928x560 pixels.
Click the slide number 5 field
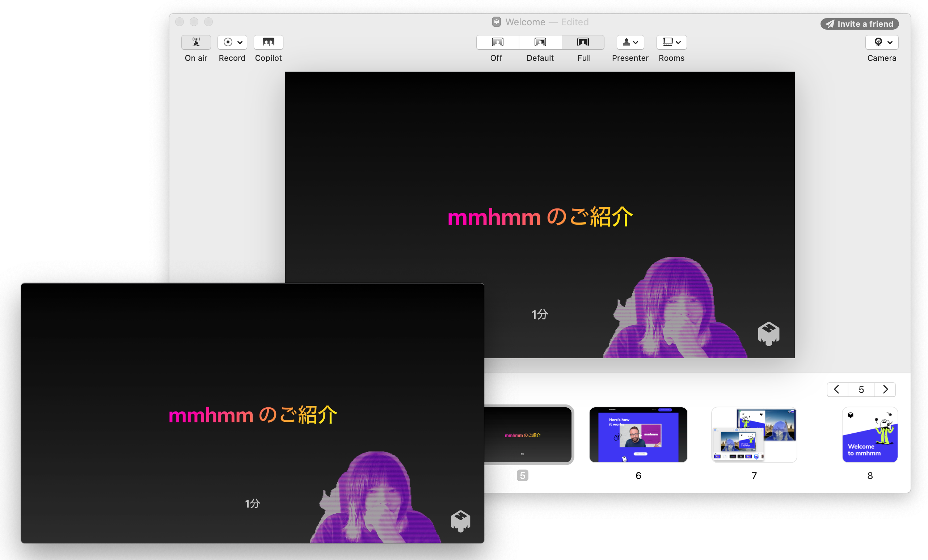click(861, 389)
